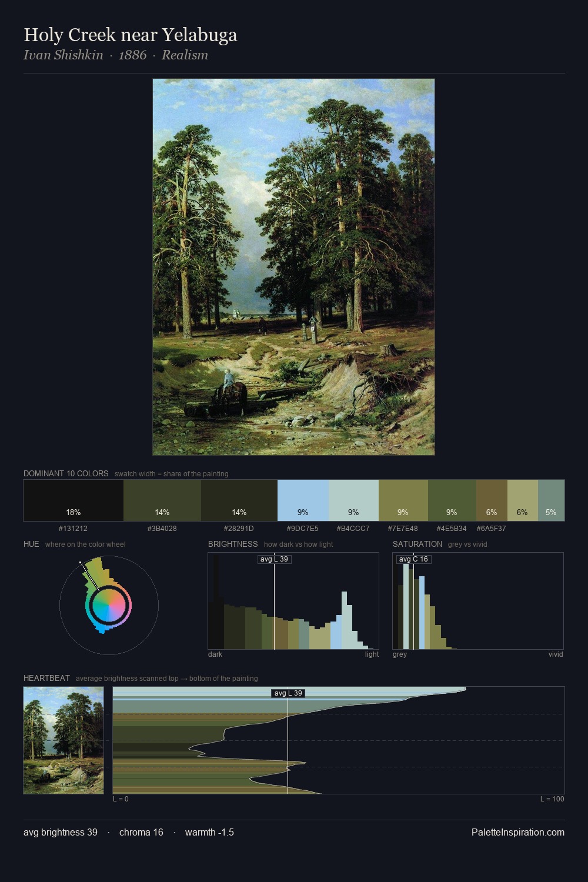Click 'avg brightness 39' in footer
The width and height of the screenshot is (588, 882).
pos(61,833)
